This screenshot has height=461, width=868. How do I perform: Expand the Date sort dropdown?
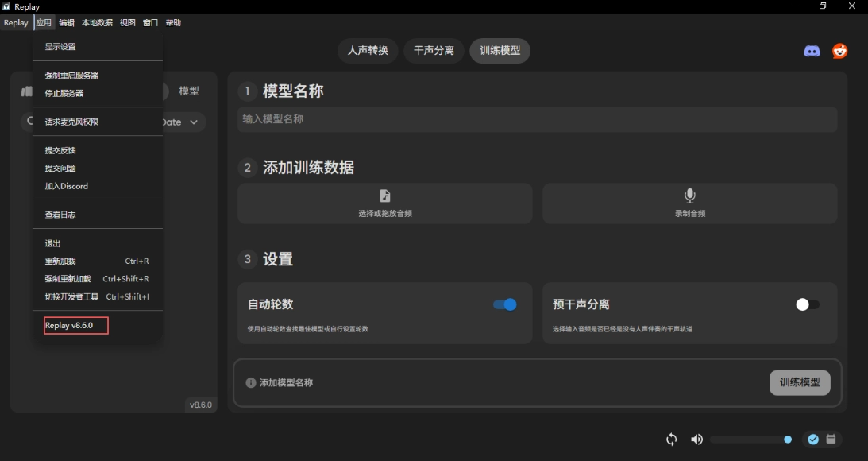[183, 122]
